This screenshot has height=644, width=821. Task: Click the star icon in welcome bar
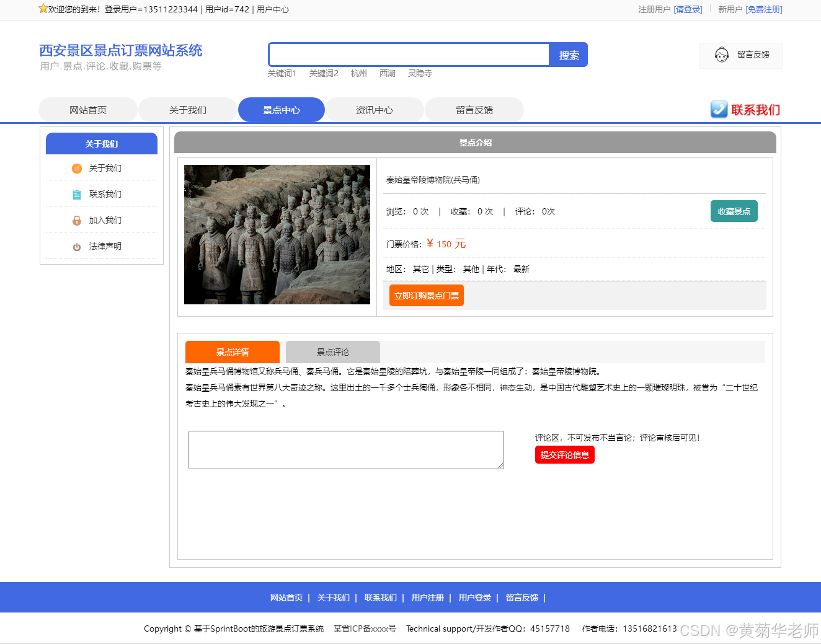(42, 7)
